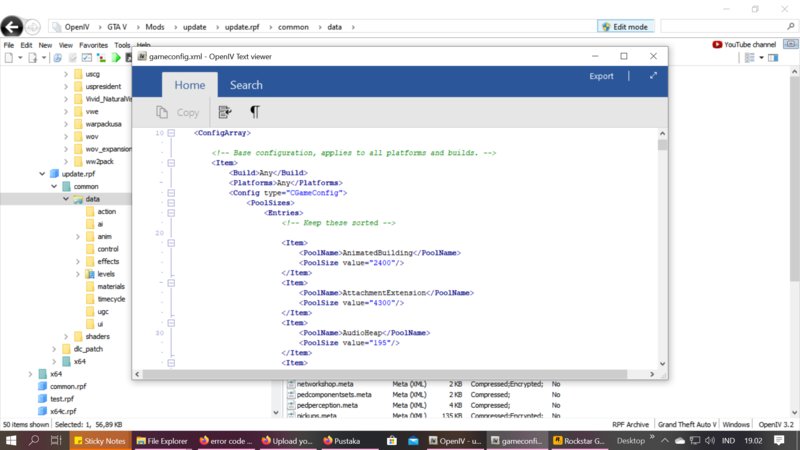Expand the dlc_patch folder
This screenshot has height=450, width=800.
pyautogui.click(x=53, y=349)
